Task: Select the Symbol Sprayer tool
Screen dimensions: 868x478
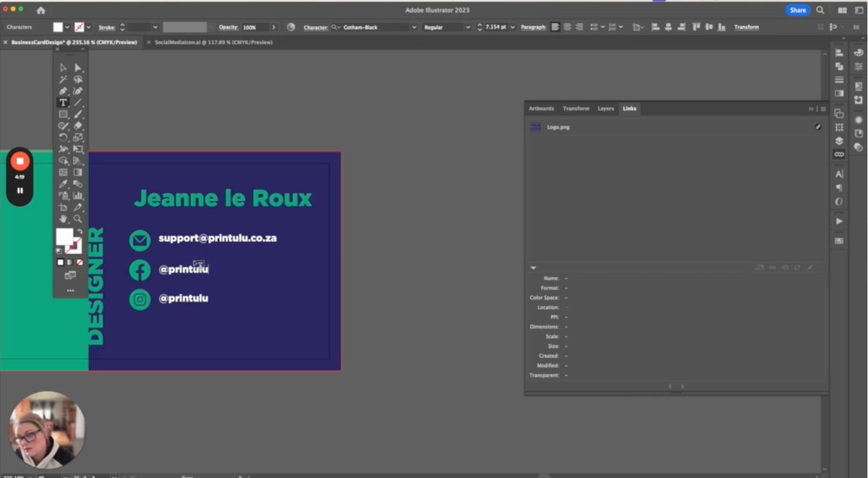Action: 63,195
